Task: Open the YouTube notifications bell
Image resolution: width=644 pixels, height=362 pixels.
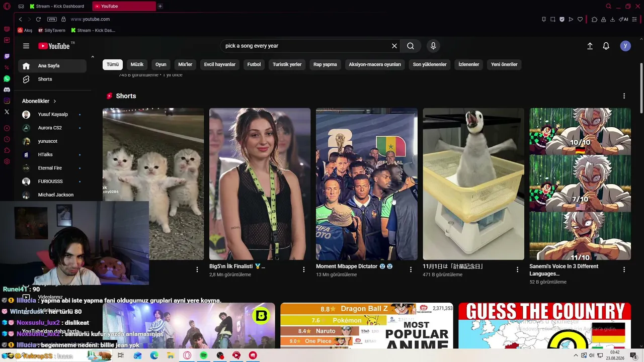Action: [606, 46]
